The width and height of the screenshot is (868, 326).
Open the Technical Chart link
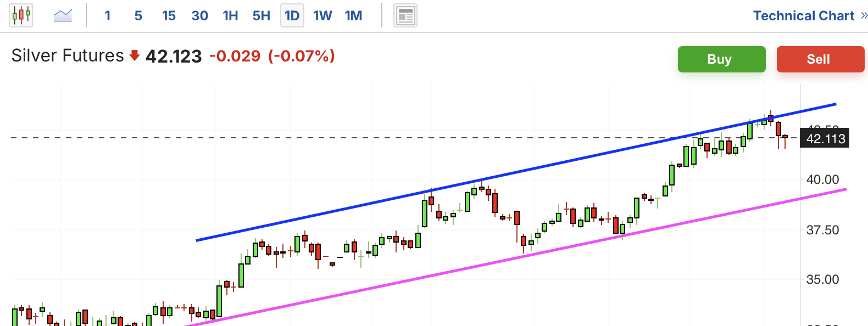[810, 16]
